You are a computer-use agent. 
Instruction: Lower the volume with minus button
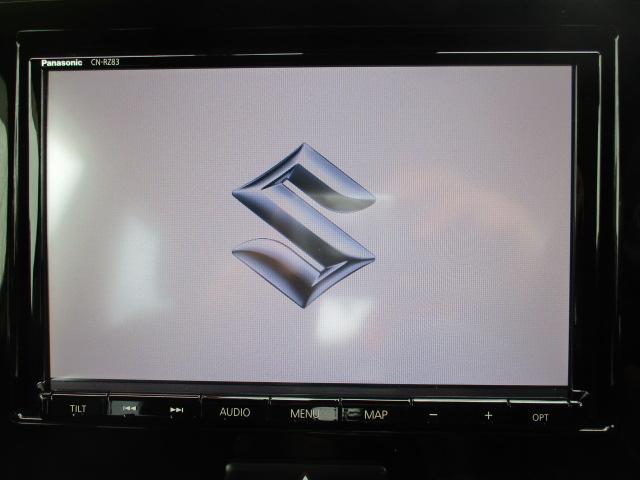point(433,415)
